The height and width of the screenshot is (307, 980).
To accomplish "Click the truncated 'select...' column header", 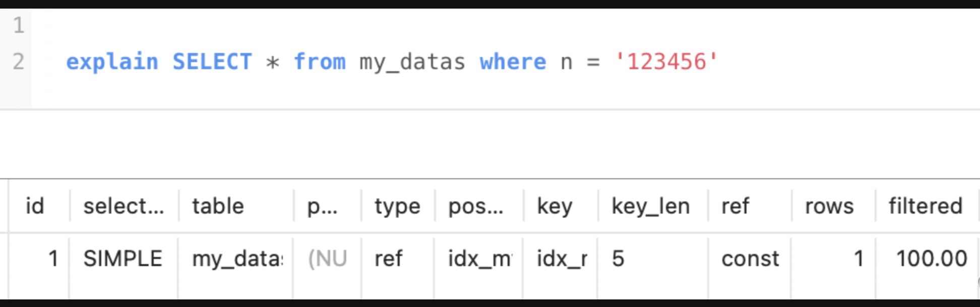I will tap(124, 206).
